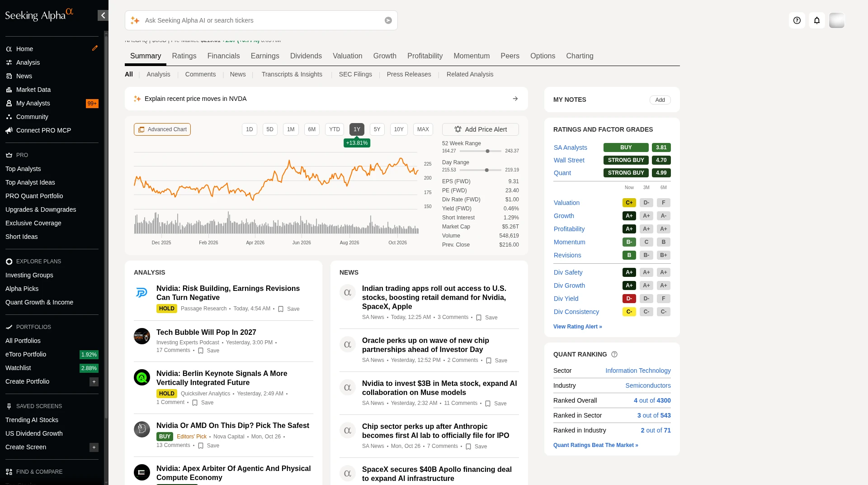Go to the Dividends tab
The width and height of the screenshot is (868, 485).
pyautogui.click(x=306, y=56)
